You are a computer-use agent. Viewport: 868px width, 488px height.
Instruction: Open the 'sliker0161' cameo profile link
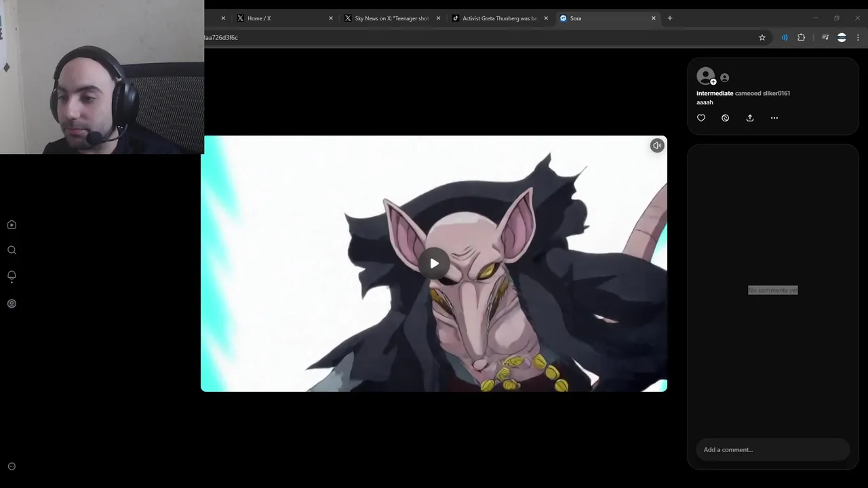[x=776, y=93]
